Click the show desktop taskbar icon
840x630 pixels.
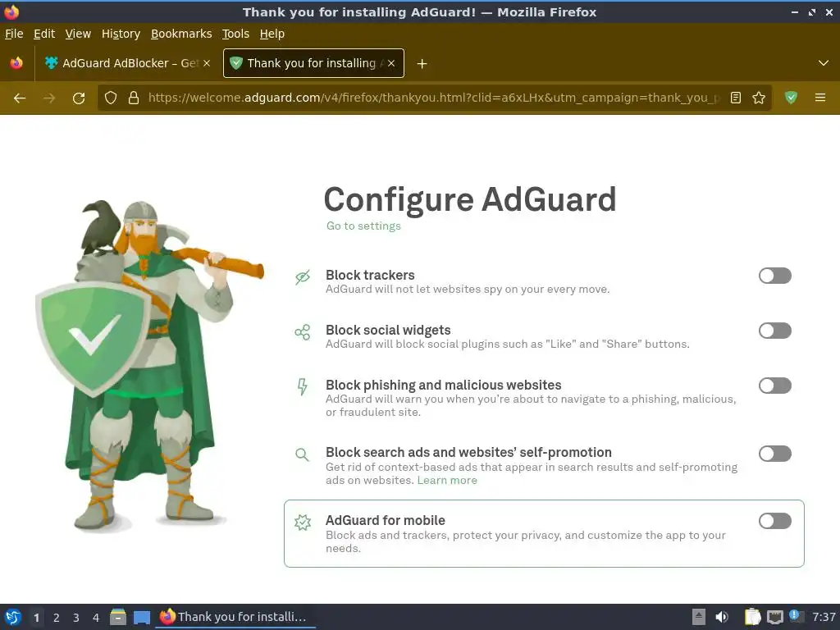point(141,618)
